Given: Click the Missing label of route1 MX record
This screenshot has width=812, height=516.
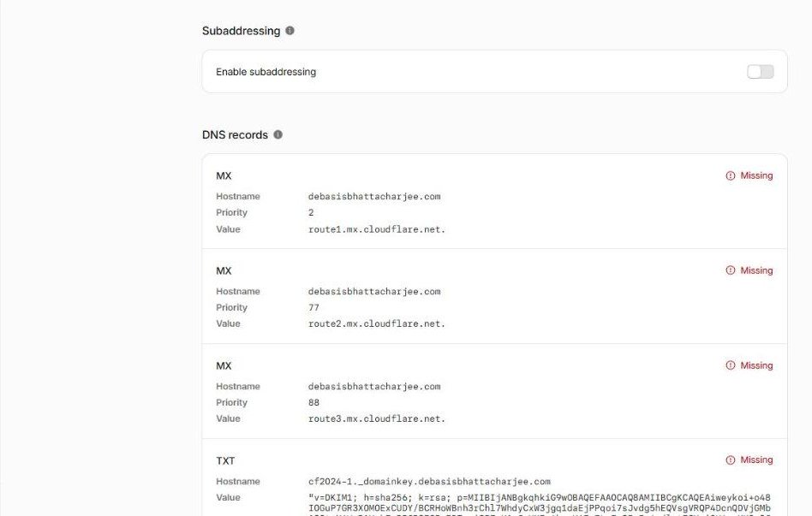Looking at the screenshot, I should (x=756, y=176).
